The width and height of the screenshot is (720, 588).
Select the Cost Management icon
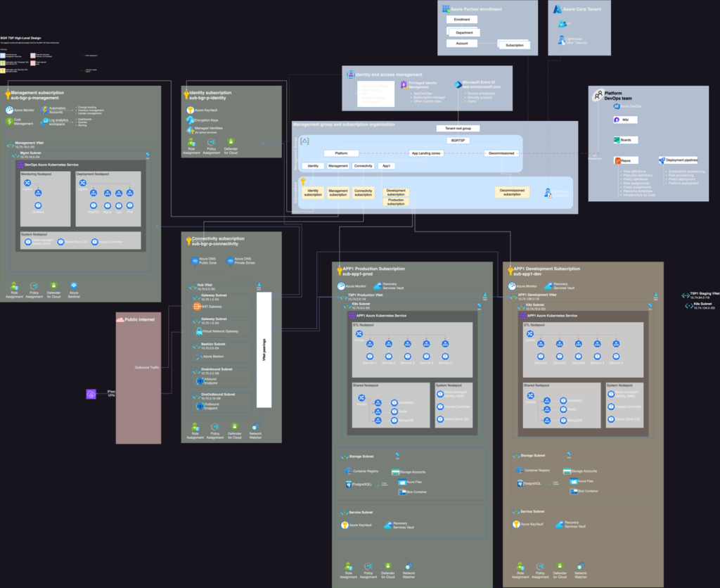click(x=8, y=122)
